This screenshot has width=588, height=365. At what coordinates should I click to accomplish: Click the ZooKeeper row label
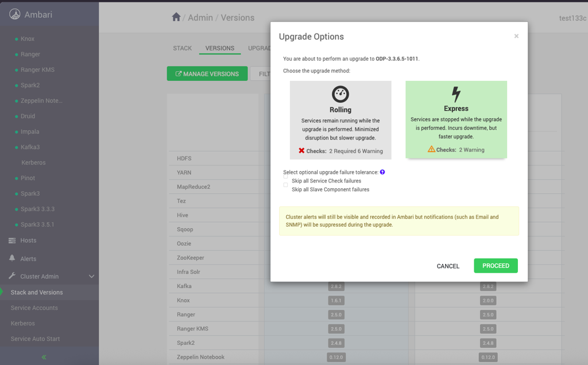click(x=191, y=258)
